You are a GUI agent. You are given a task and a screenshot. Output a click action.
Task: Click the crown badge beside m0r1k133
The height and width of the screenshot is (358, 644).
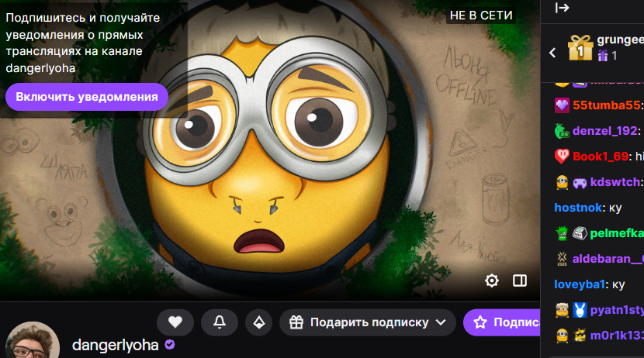(580, 336)
